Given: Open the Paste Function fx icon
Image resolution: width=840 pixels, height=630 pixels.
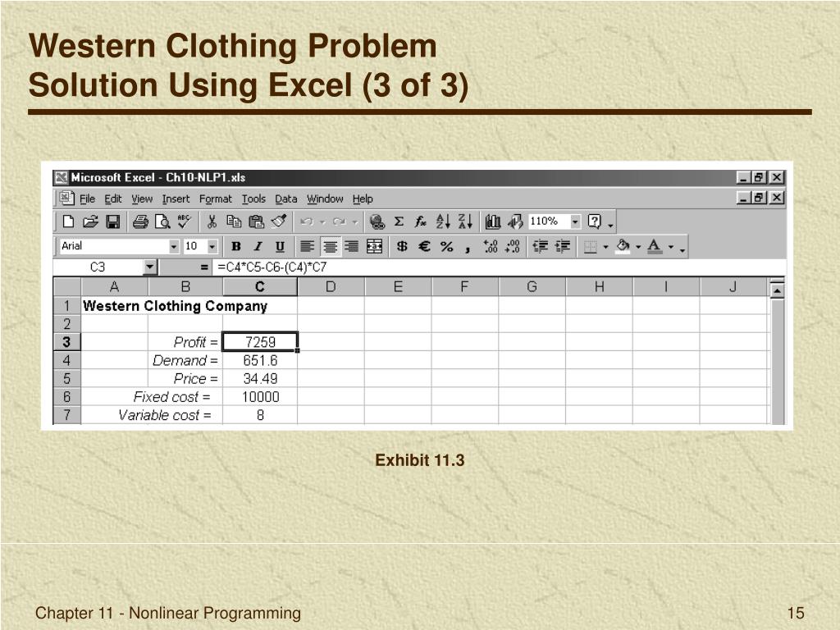Looking at the screenshot, I should pyautogui.click(x=421, y=221).
